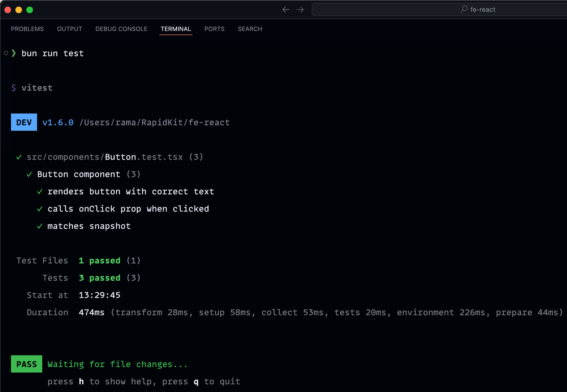
Task: Click the search magnifier icon
Action: coord(464,9)
